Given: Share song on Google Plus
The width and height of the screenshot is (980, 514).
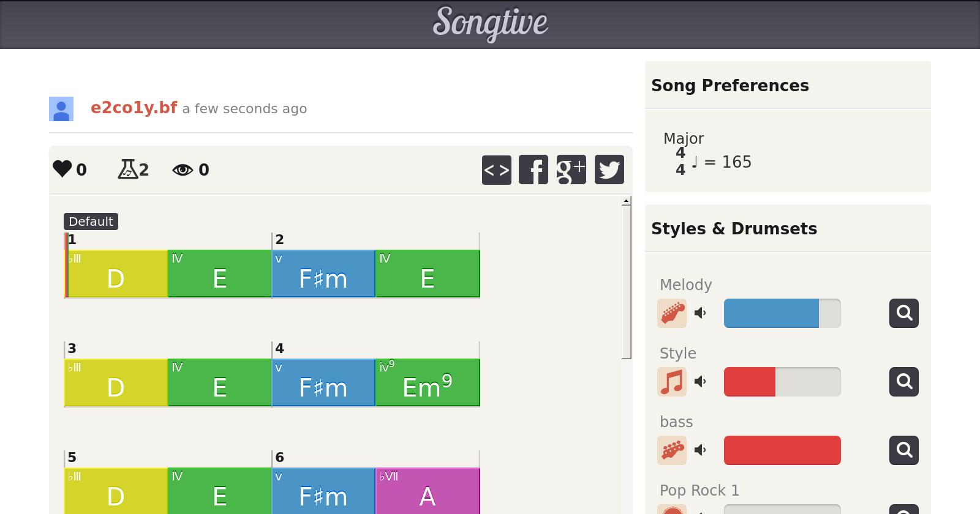Looking at the screenshot, I should [571, 169].
